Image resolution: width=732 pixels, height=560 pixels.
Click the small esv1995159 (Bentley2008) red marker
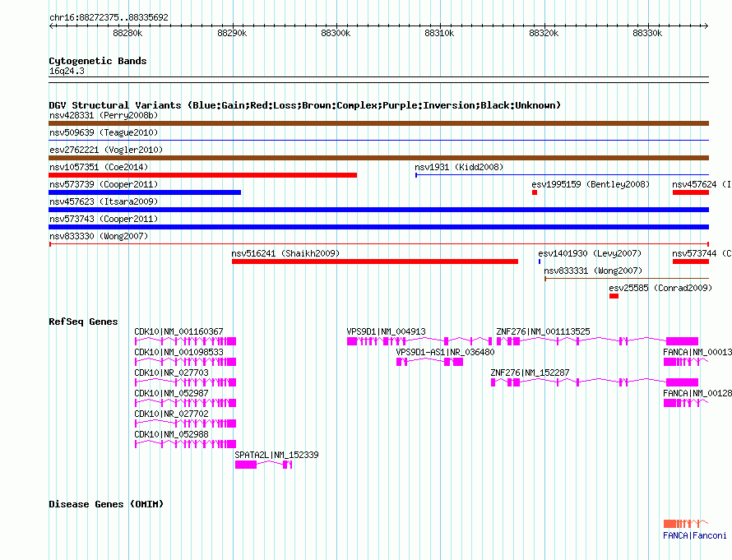tap(535, 192)
